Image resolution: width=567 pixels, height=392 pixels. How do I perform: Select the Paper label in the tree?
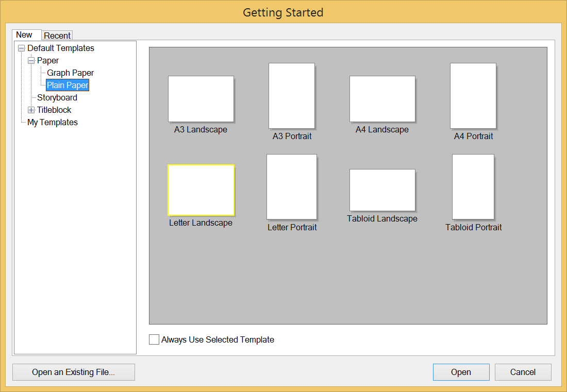pos(48,60)
